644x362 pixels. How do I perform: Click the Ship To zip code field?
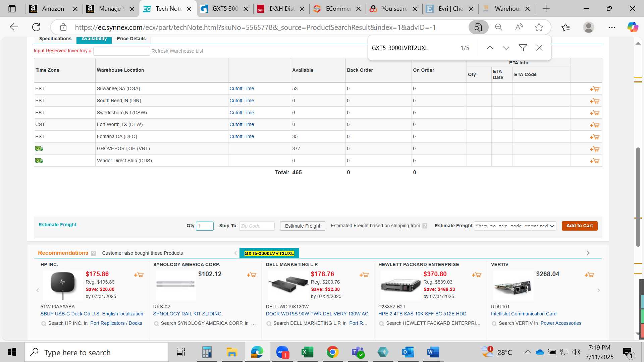coord(257,226)
